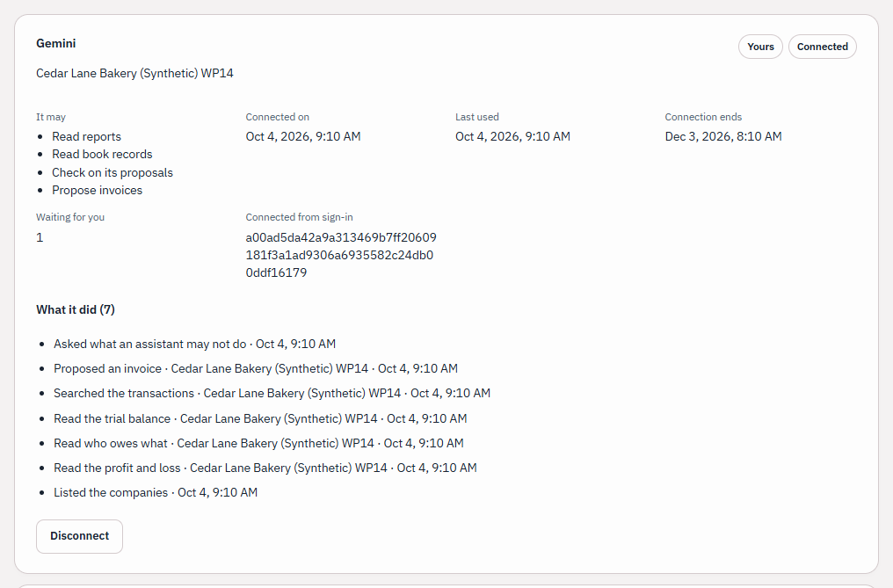893x588 pixels.
Task: Select Read the profit and loss entry
Action: 265,468
